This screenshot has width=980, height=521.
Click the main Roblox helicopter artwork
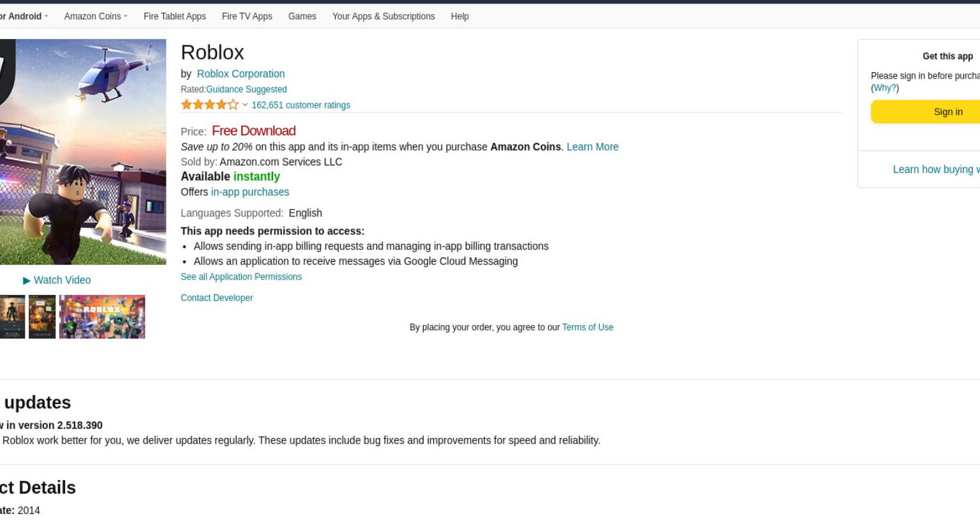click(83, 152)
